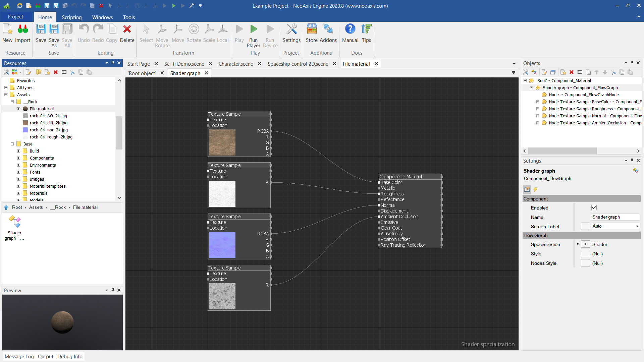Open the Message Log panel

pyautogui.click(x=19, y=356)
